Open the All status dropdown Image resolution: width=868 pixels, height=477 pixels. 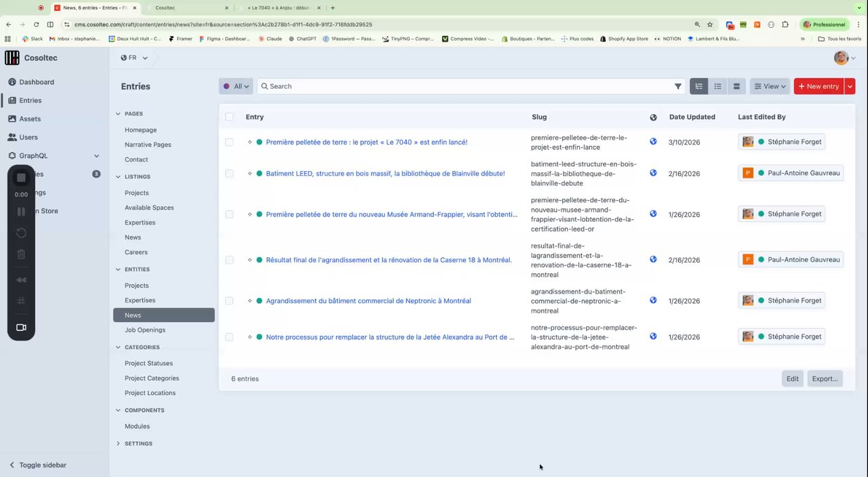(236, 86)
